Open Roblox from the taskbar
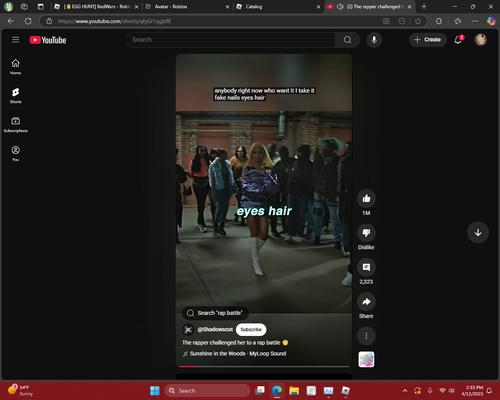This screenshot has height=400, width=500. (346, 391)
